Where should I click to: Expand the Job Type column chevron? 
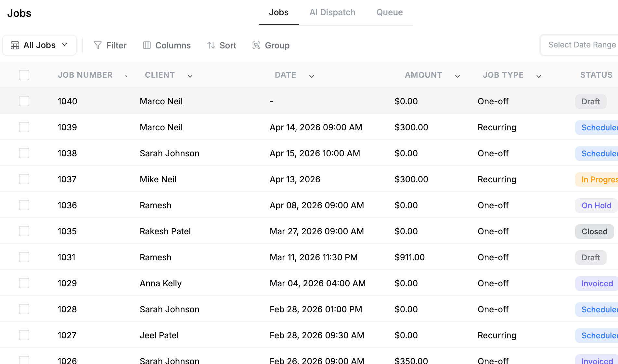click(539, 76)
